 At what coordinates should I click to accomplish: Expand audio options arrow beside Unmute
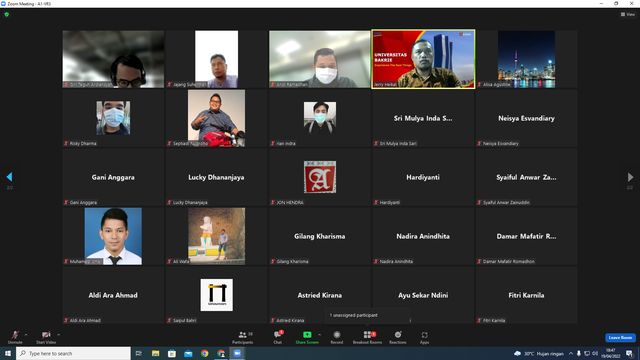coord(26,335)
